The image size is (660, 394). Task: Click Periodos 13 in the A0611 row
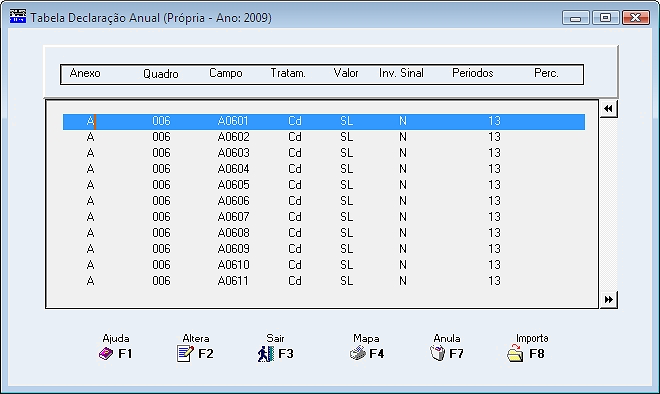[x=495, y=281]
